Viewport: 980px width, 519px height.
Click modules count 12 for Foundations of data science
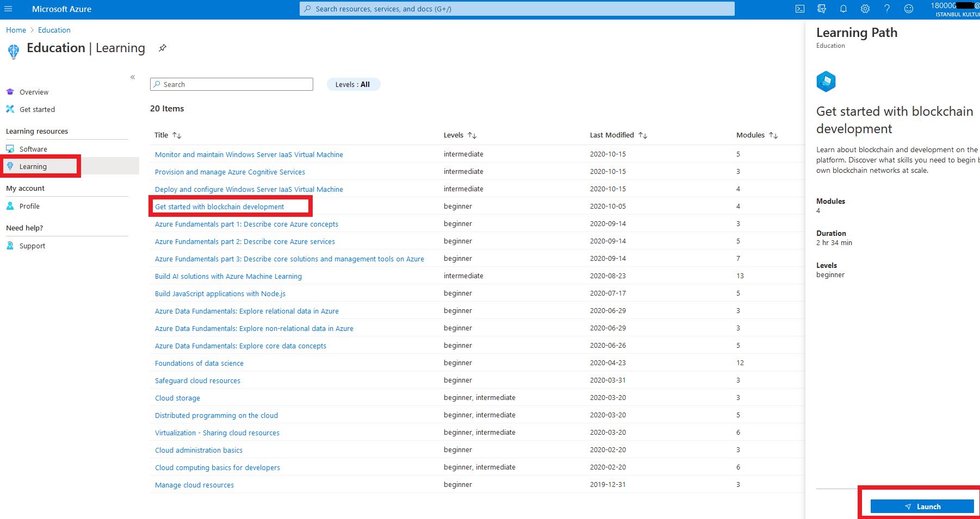pos(740,362)
